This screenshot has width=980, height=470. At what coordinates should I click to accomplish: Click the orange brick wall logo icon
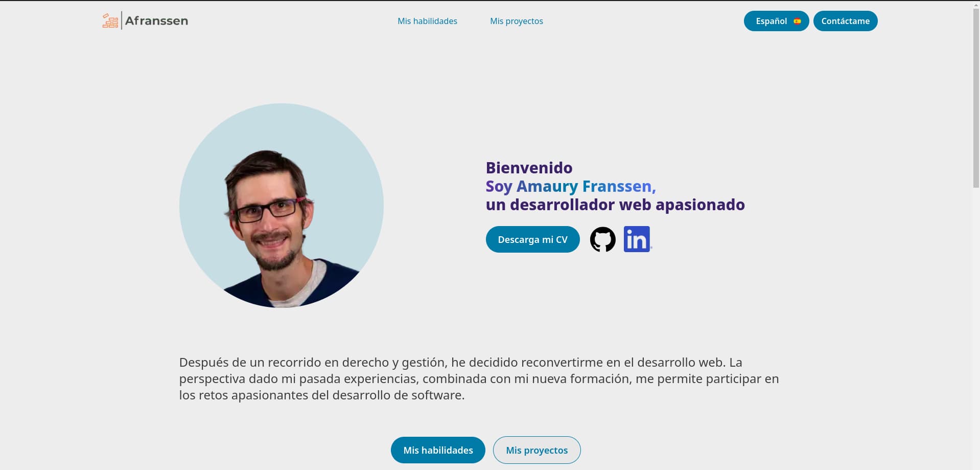click(110, 21)
